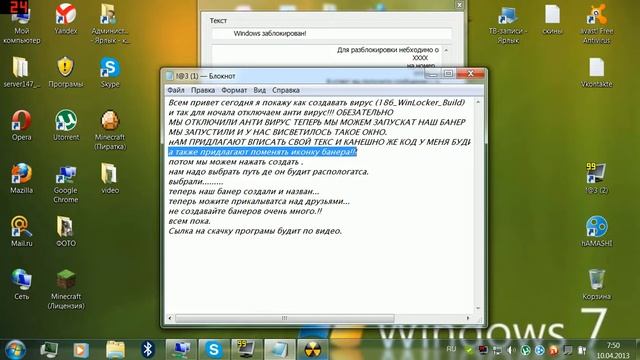Launch Minecraft (Лицензия) shortcut
Screen dimensions: 640x360
[x=66, y=290]
